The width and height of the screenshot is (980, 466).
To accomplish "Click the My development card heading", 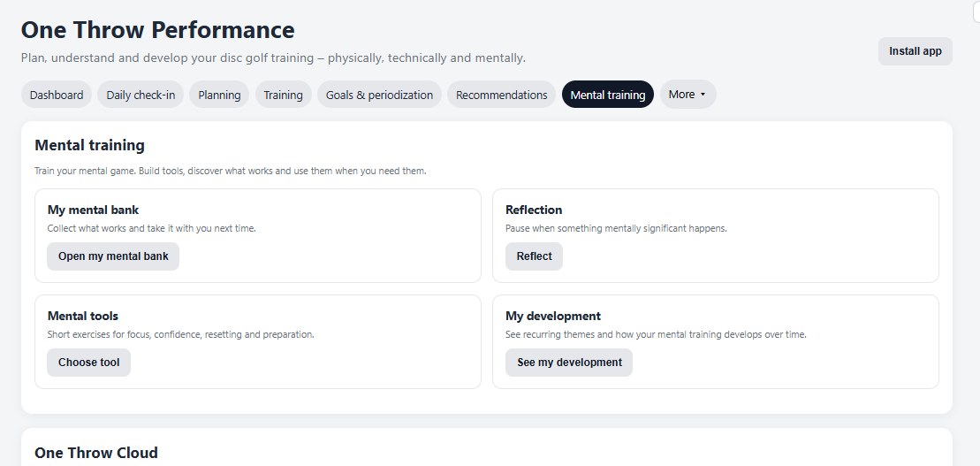I will tap(553, 316).
